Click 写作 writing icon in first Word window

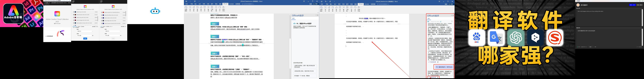[205, 9]
